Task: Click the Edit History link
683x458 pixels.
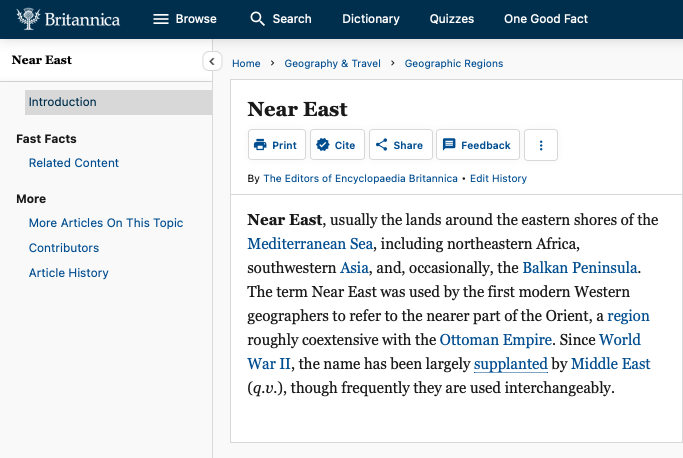Action: (x=498, y=179)
